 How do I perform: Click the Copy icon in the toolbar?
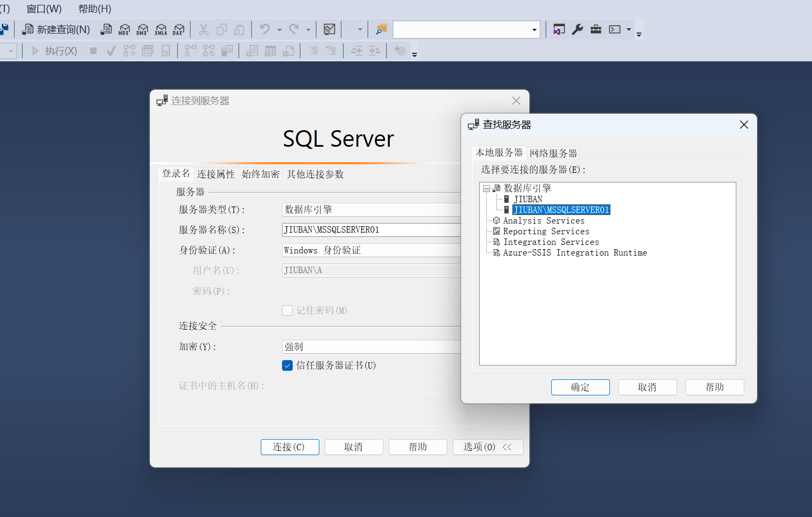222,29
